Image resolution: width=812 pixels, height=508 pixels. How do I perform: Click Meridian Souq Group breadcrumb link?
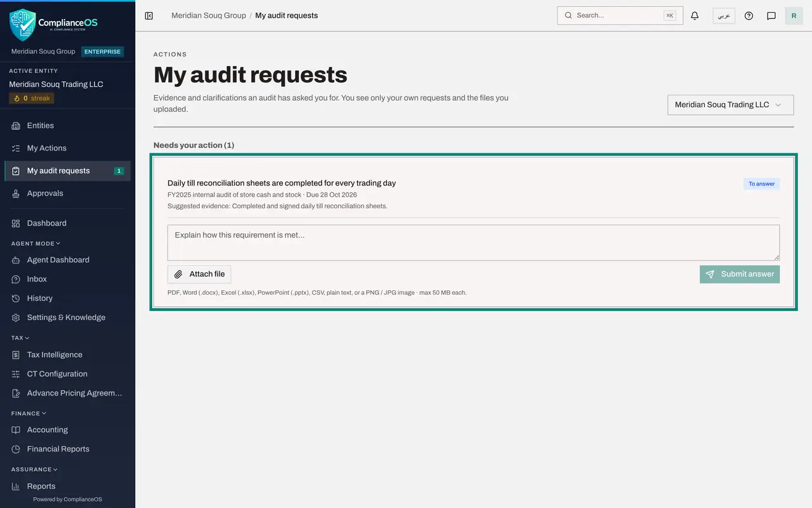pyautogui.click(x=209, y=15)
